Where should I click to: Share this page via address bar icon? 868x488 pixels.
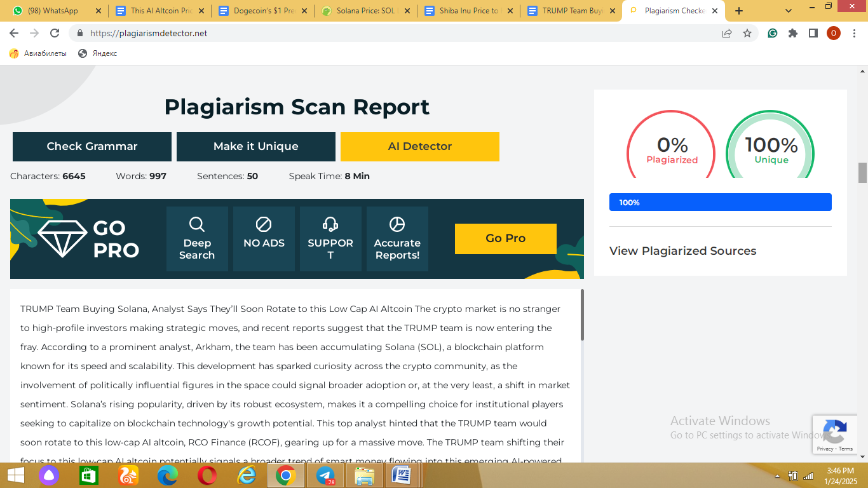coord(727,33)
